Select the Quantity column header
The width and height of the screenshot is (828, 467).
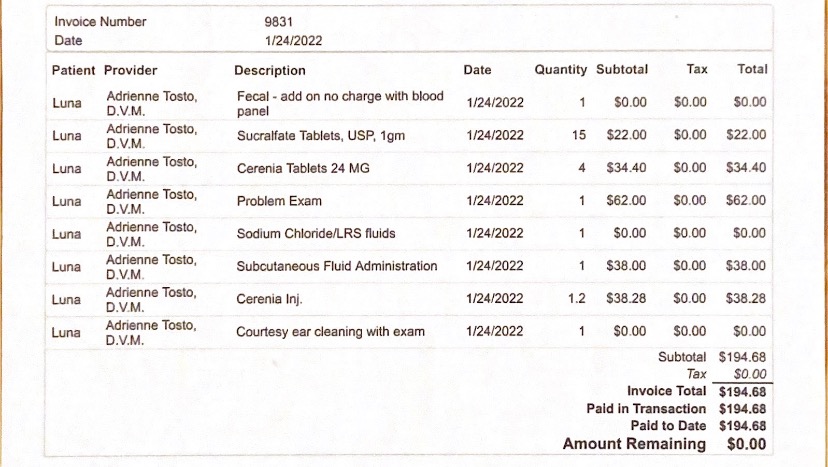point(561,70)
